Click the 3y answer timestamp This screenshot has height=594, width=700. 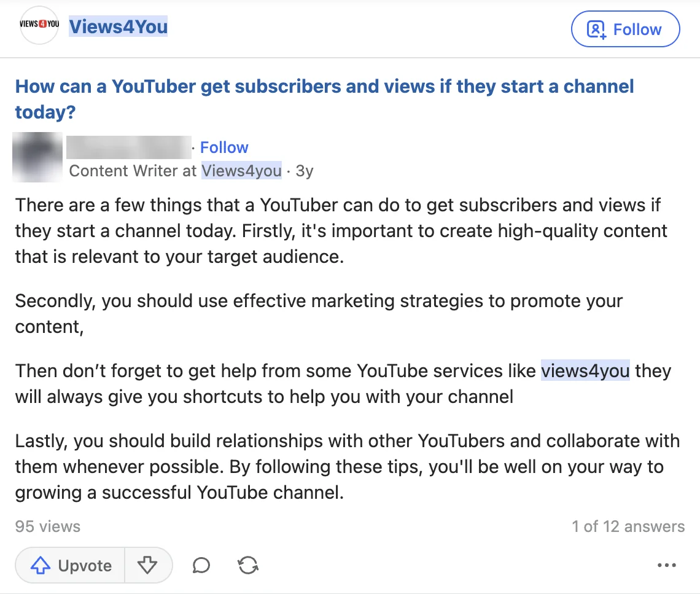click(x=305, y=171)
